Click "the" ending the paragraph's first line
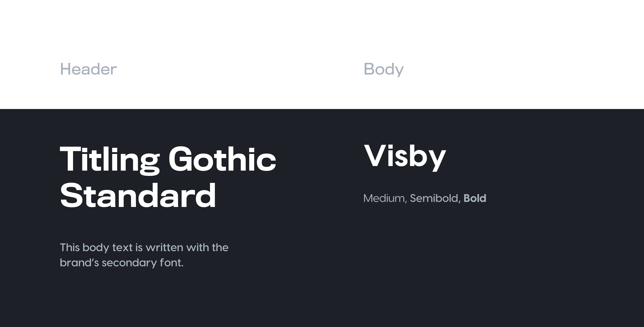The height and width of the screenshot is (327, 644). tap(220, 248)
